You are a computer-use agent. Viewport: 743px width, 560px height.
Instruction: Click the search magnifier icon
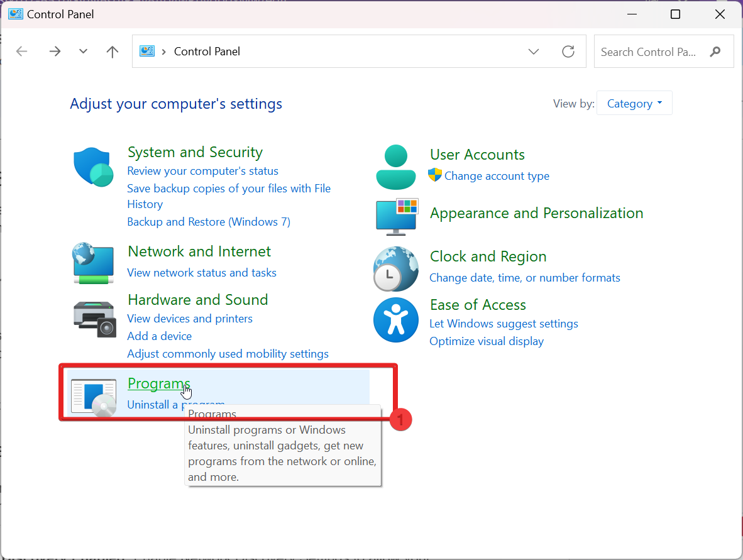[715, 52]
